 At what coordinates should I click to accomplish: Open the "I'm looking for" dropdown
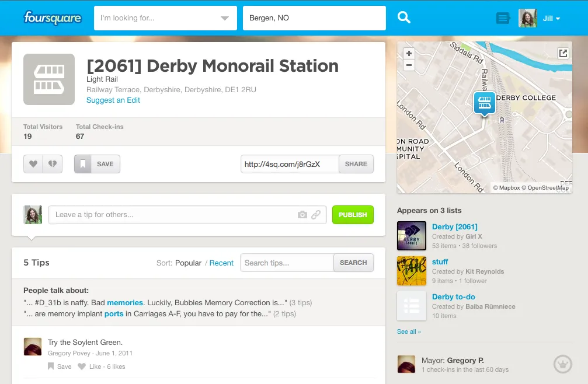[224, 18]
